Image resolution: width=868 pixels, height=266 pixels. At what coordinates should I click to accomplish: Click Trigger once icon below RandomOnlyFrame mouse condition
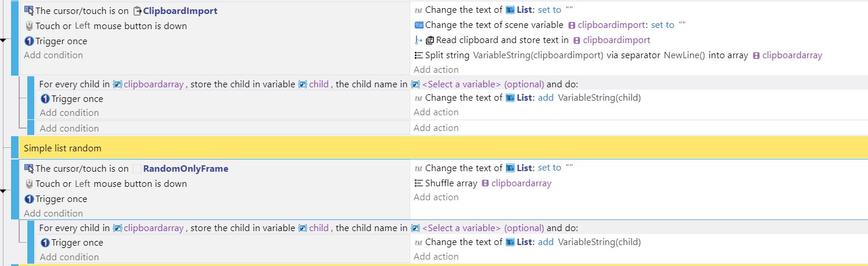(29, 199)
